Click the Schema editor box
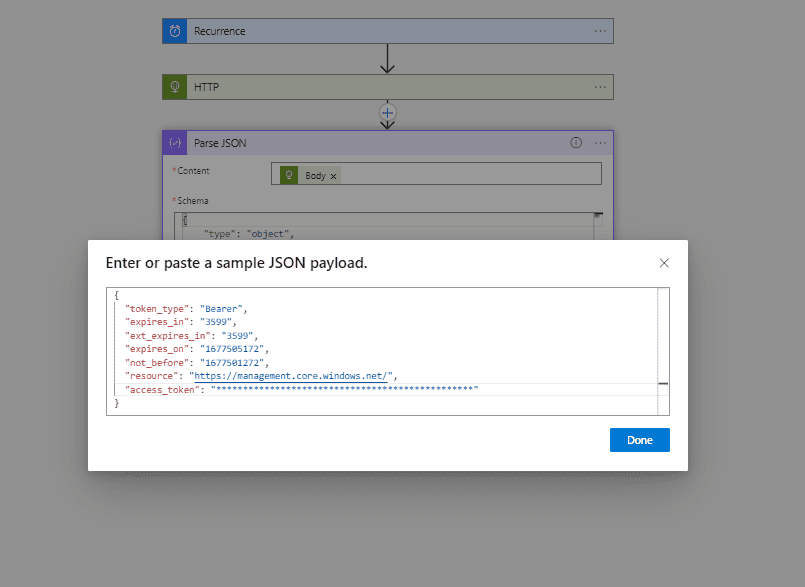805x587 pixels. coord(388,226)
